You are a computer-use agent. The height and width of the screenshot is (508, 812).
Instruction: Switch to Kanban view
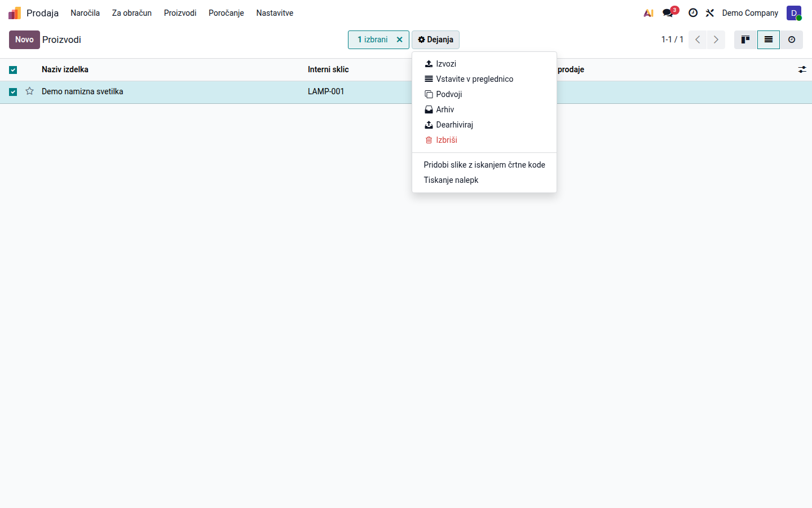[x=745, y=40]
